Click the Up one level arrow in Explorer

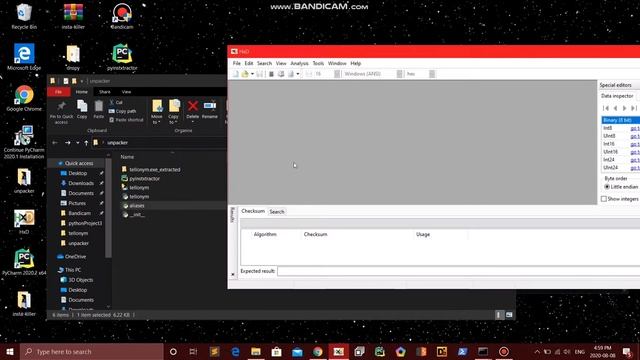coord(86,142)
